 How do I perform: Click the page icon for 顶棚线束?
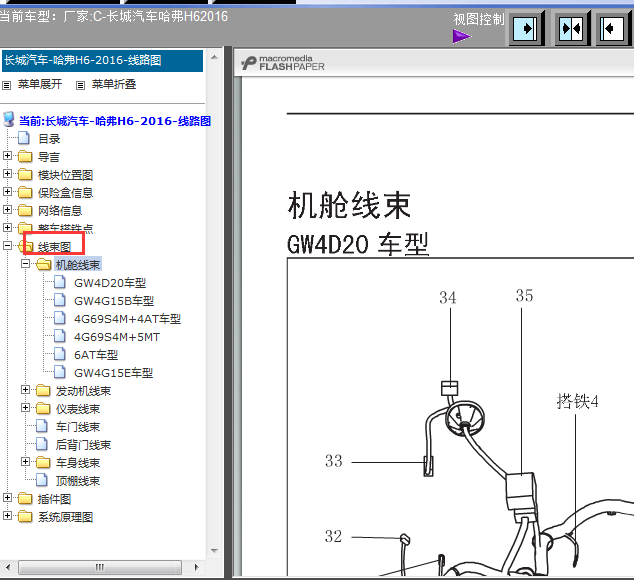click(42, 480)
